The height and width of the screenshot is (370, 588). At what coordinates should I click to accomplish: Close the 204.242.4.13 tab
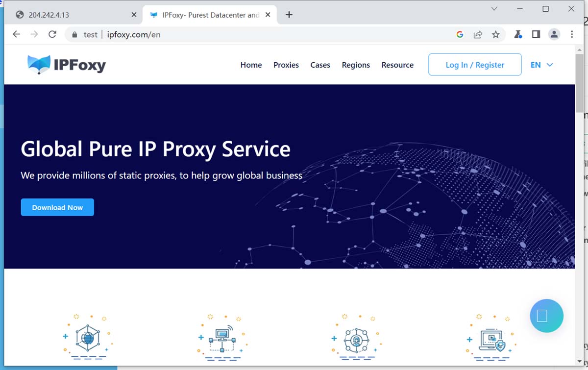coord(134,15)
